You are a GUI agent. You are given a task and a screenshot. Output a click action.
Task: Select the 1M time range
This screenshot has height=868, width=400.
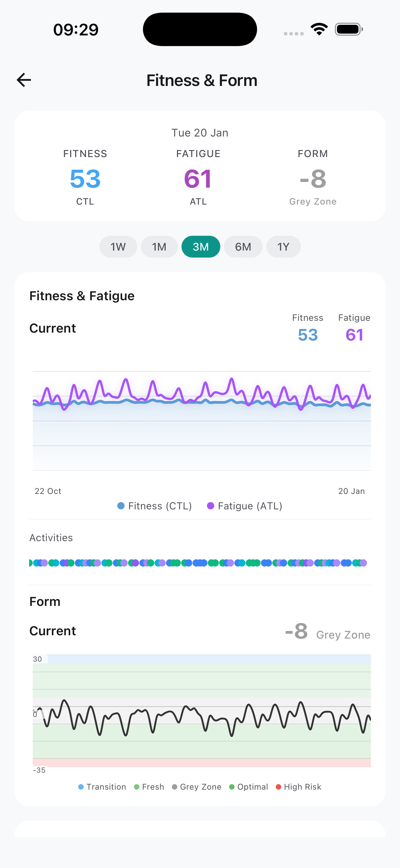coord(159,247)
